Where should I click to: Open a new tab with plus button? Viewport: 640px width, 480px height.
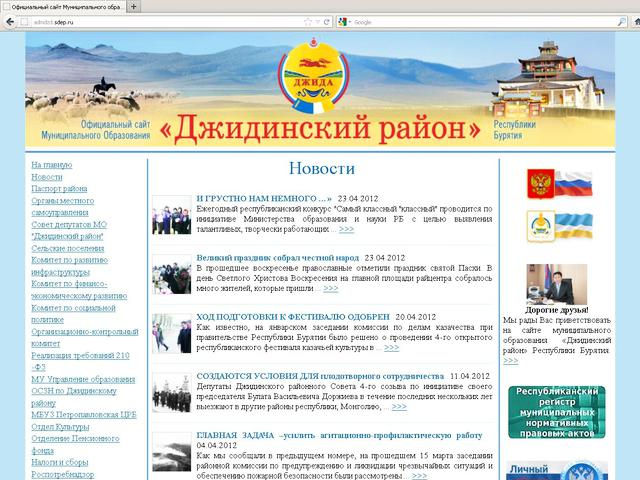[133, 7]
